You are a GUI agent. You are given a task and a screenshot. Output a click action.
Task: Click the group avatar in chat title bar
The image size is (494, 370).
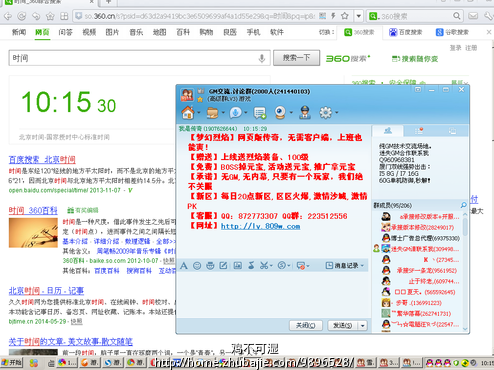(x=187, y=95)
